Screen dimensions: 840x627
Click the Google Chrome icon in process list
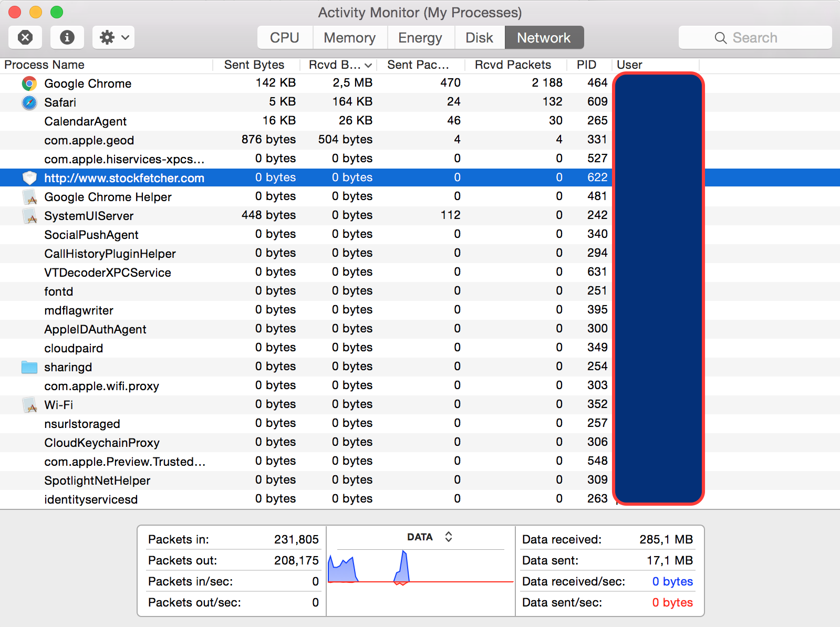point(29,83)
